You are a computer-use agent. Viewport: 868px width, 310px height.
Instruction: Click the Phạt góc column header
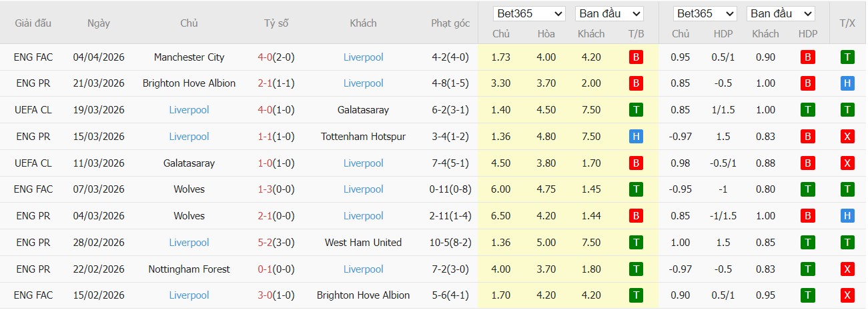450,23
